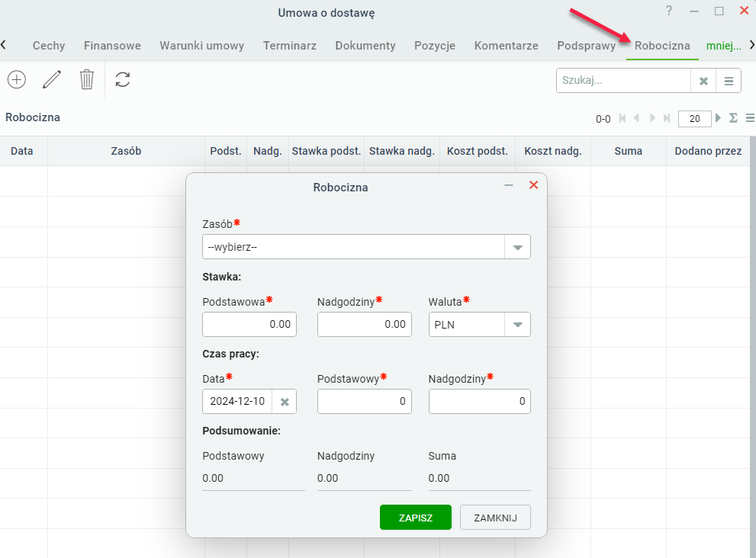Go to previous page of results

pos(637,118)
